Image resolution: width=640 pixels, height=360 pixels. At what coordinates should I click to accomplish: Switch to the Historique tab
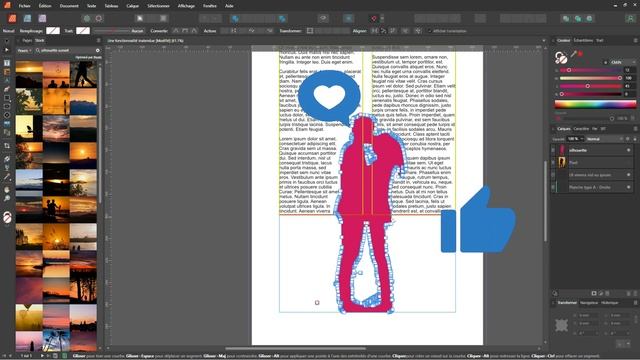point(610,303)
